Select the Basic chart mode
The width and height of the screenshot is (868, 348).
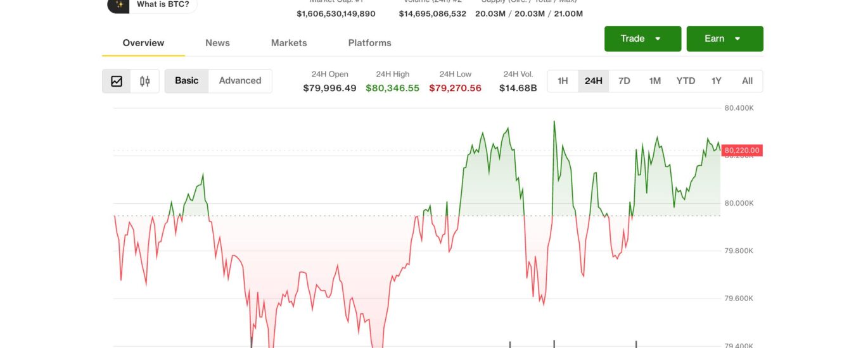pos(187,81)
